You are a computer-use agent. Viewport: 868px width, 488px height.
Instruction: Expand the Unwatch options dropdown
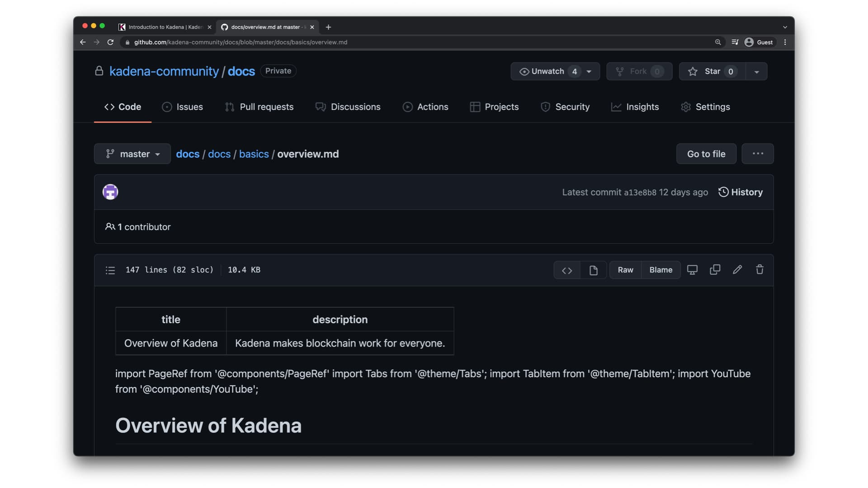[589, 71]
